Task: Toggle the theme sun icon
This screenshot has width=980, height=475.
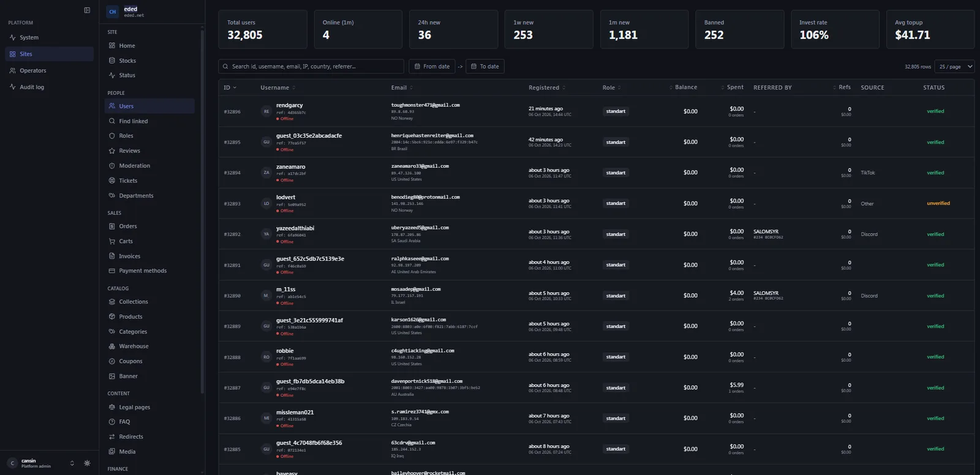Action: (x=87, y=463)
